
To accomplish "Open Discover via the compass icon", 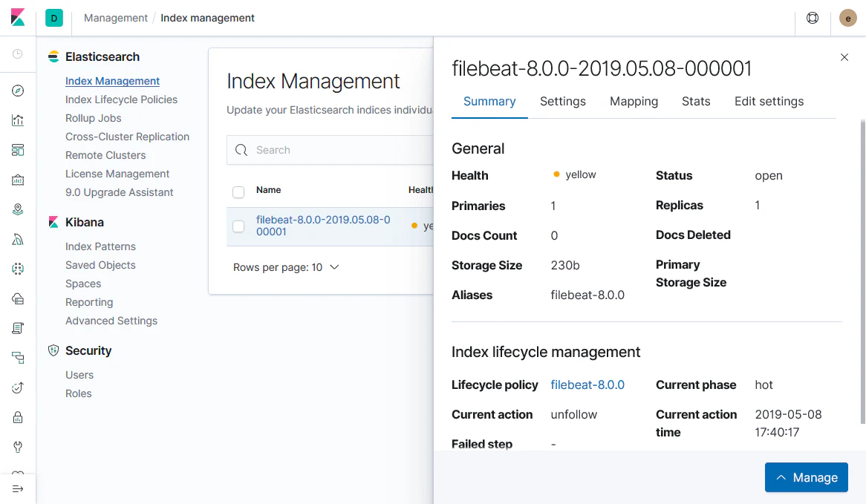I will [18, 91].
